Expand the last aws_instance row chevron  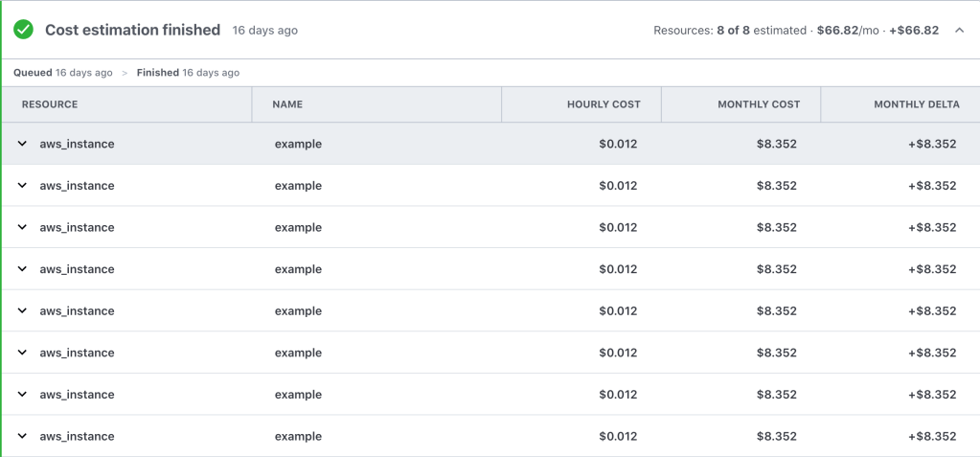tap(22, 436)
